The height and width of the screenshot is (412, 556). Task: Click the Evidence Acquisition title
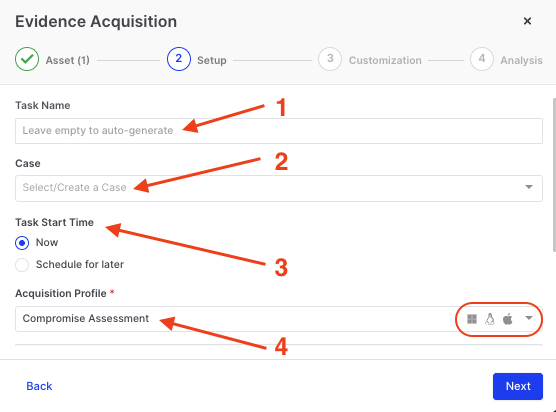[x=96, y=22]
